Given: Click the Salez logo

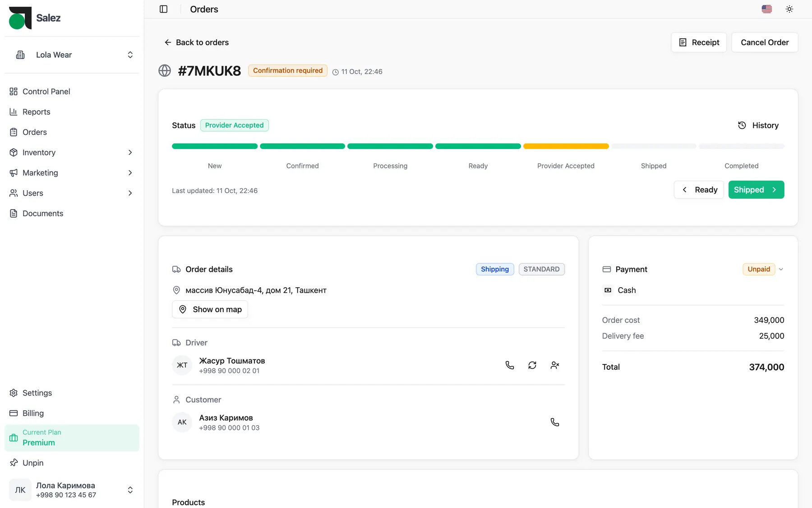Looking at the screenshot, I should tap(35, 18).
